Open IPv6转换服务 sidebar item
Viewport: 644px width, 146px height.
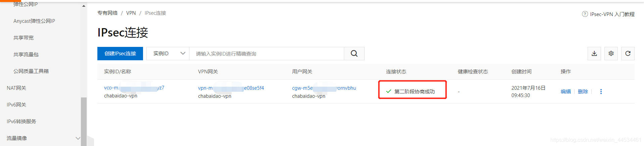pyautogui.click(x=21, y=121)
